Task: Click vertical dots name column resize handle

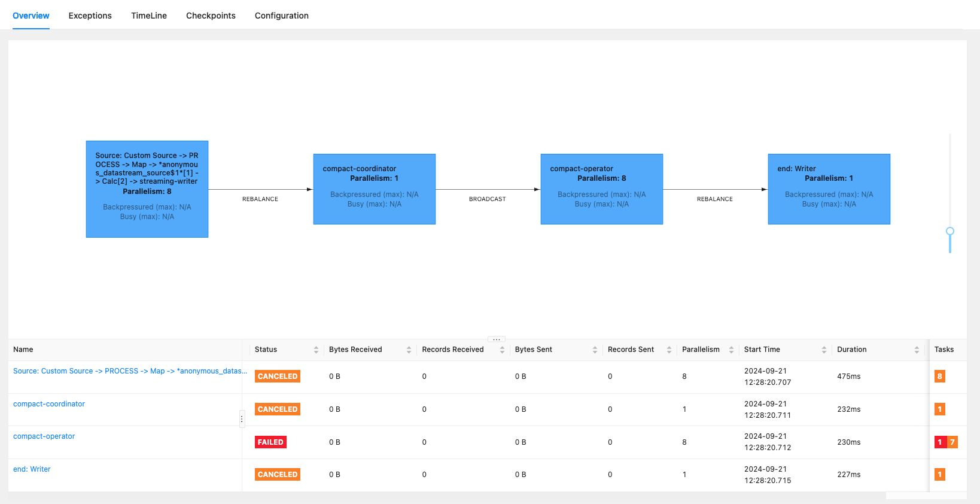Action: click(x=242, y=419)
